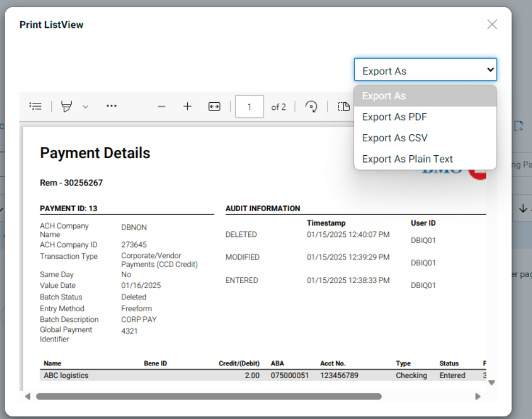
Task: Click the 'PAYMENT ID: 13' header
Action: click(x=69, y=208)
